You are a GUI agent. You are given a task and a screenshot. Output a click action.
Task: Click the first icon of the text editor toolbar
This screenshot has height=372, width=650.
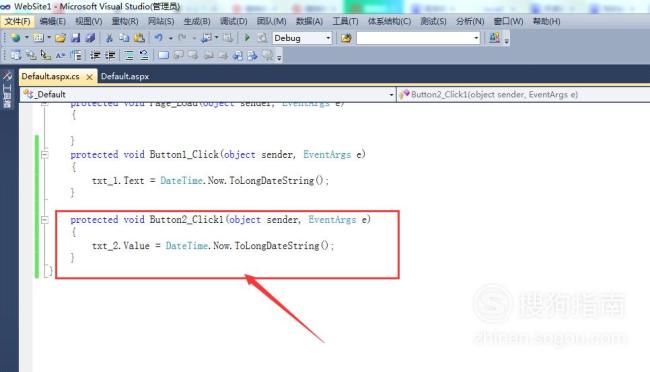[x=16, y=55]
